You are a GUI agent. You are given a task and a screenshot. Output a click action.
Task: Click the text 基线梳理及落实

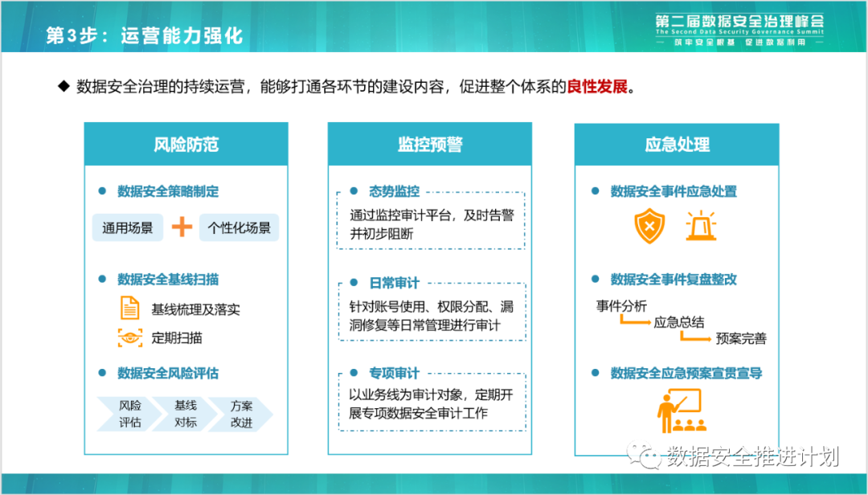196,309
